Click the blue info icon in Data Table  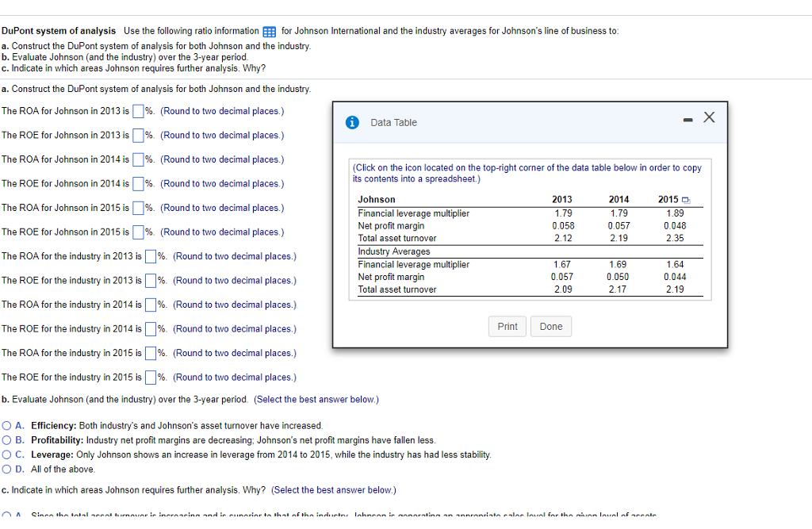click(353, 122)
